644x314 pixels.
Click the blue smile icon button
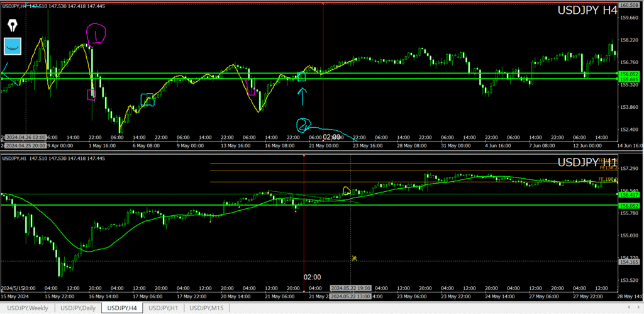[x=13, y=45]
